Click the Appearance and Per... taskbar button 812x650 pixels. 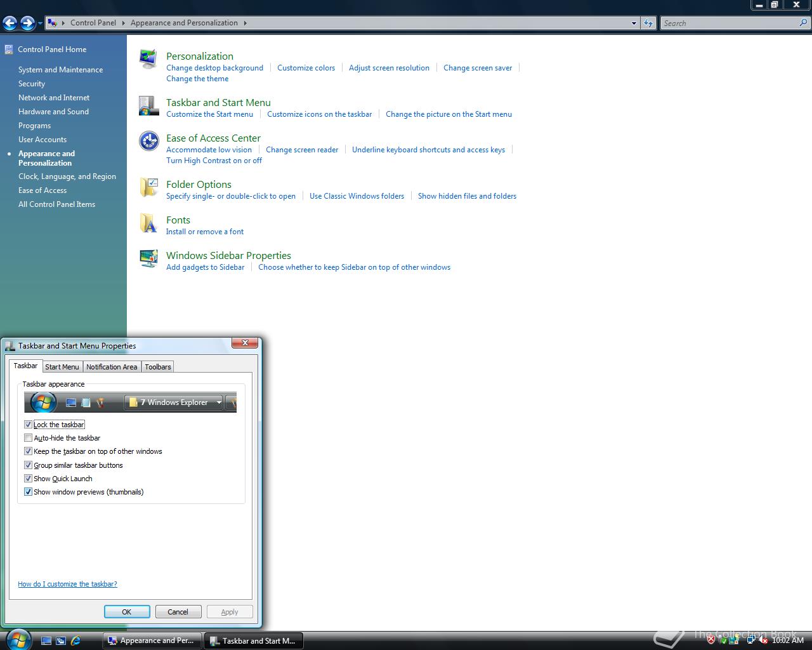(x=152, y=640)
